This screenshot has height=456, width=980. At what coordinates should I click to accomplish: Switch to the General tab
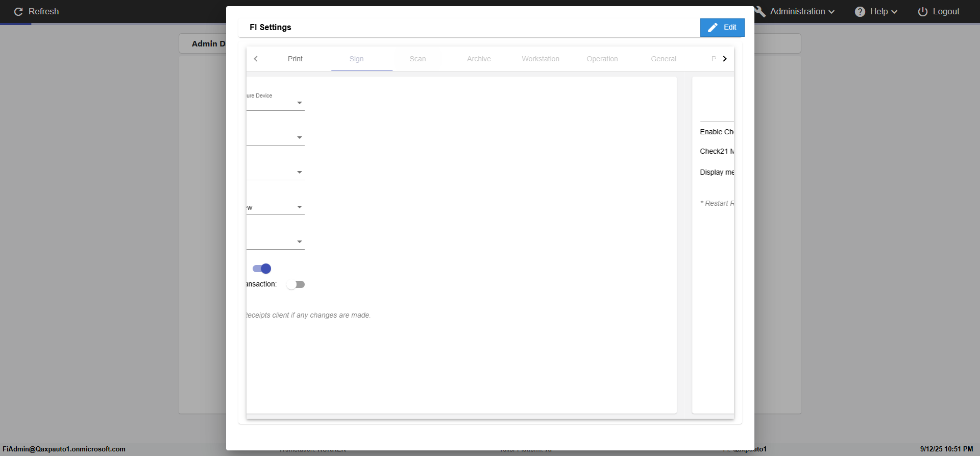664,59
